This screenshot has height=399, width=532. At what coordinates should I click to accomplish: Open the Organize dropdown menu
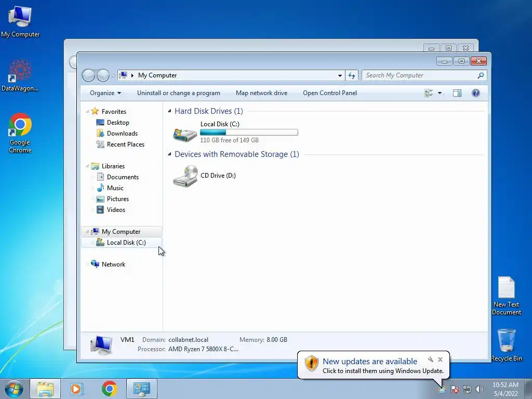tap(105, 93)
